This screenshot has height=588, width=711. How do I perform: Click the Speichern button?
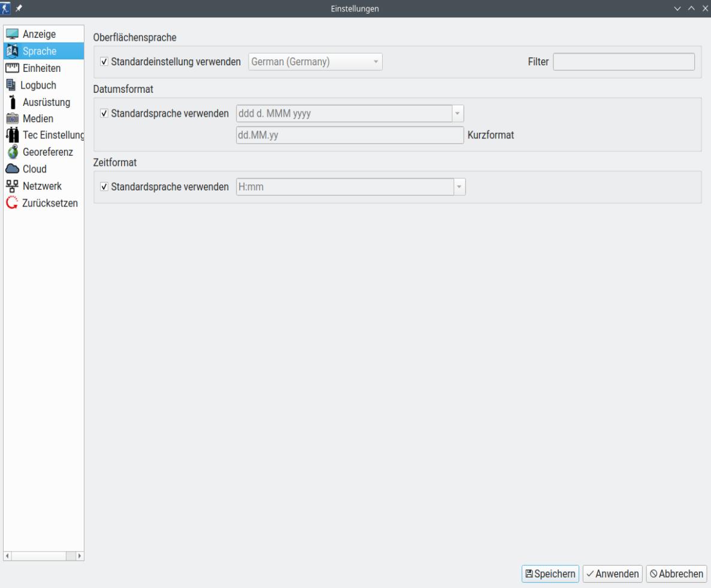[x=550, y=574]
